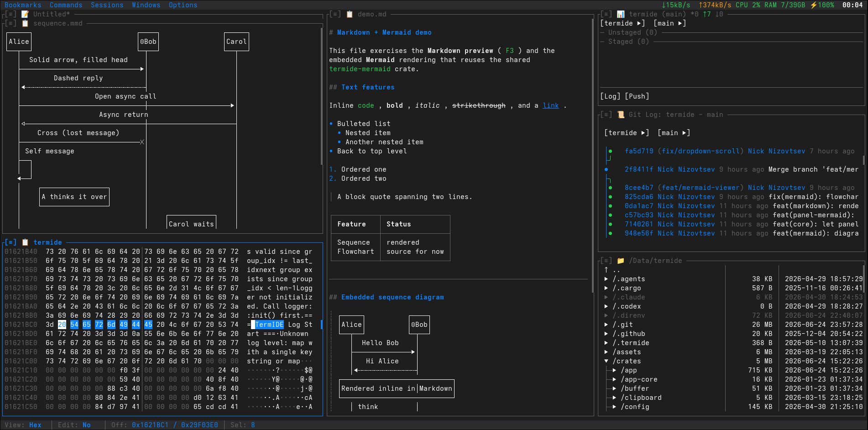
Task: Expand the /.github folder
Action: [x=606, y=334]
